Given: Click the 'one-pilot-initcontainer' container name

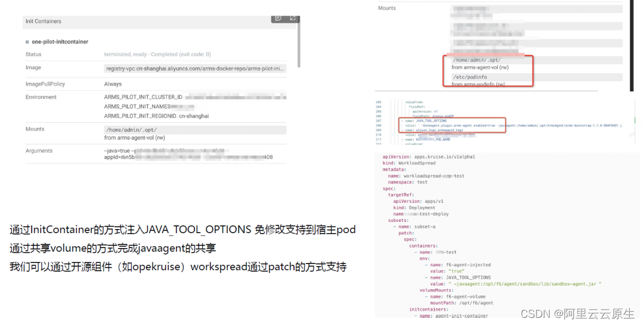Looking at the screenshot, I should pos(60,42).
